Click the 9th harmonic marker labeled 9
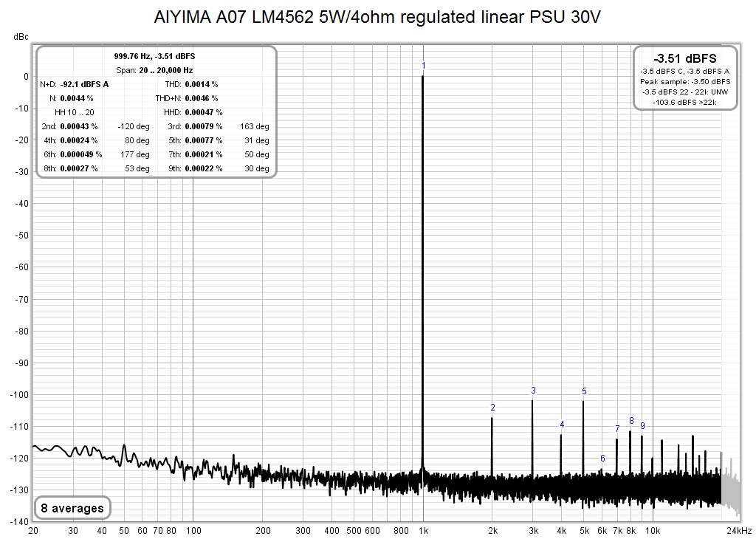This screenshot has width=756, height=539. tap(642, 426)
